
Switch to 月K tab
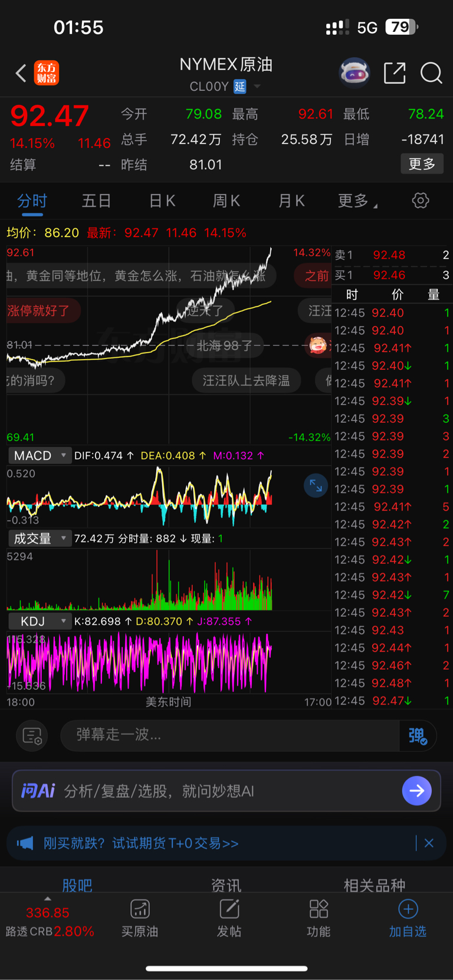291,200
